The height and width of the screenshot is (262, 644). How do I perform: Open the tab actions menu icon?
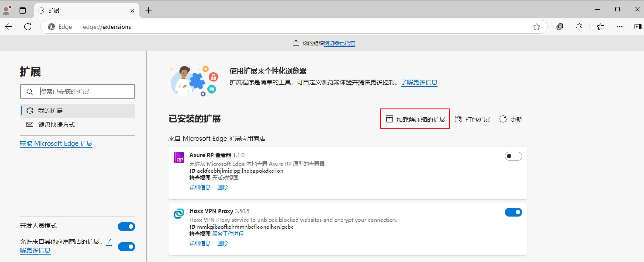click(x=22, y=10)
